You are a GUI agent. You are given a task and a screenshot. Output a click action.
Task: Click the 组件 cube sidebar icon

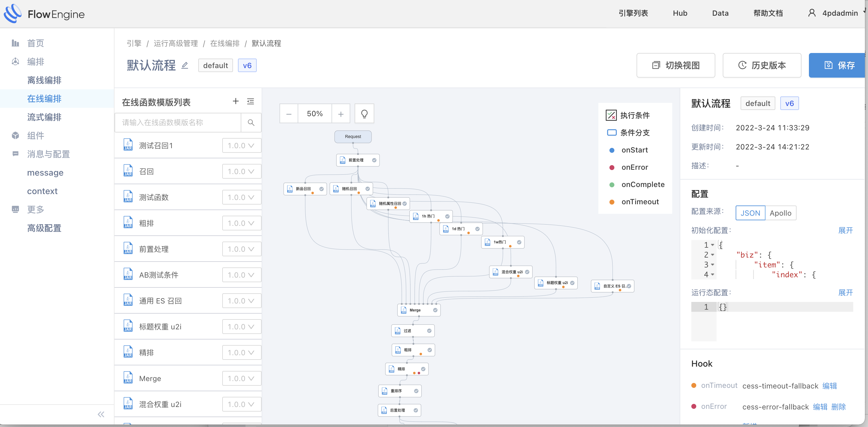tap(15, 136)
